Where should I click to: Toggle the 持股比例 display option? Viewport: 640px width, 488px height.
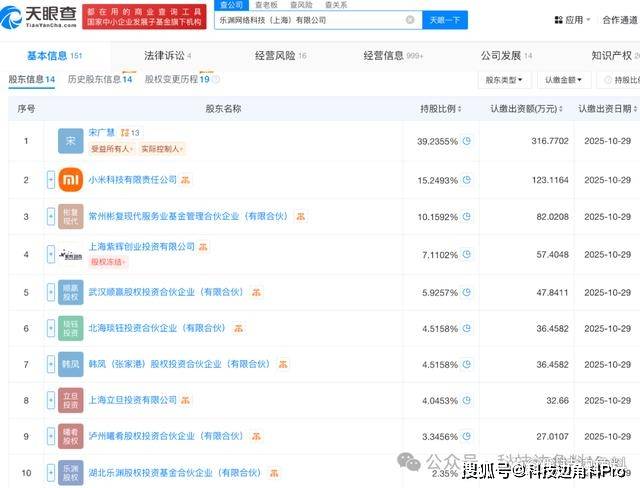[x=621, y=80]
